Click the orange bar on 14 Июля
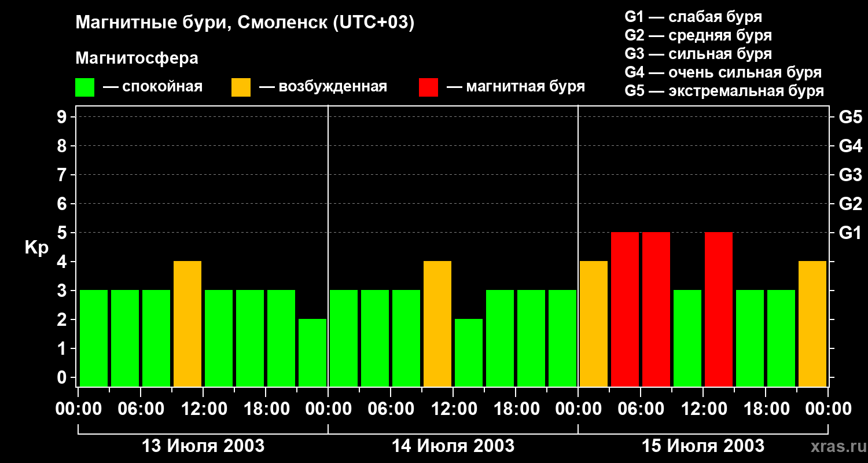868x463 pixels. pos(437,324)
